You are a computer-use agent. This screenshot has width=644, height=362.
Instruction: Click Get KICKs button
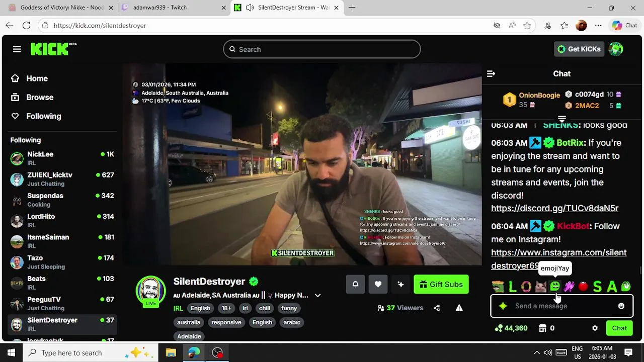point(579,49)
